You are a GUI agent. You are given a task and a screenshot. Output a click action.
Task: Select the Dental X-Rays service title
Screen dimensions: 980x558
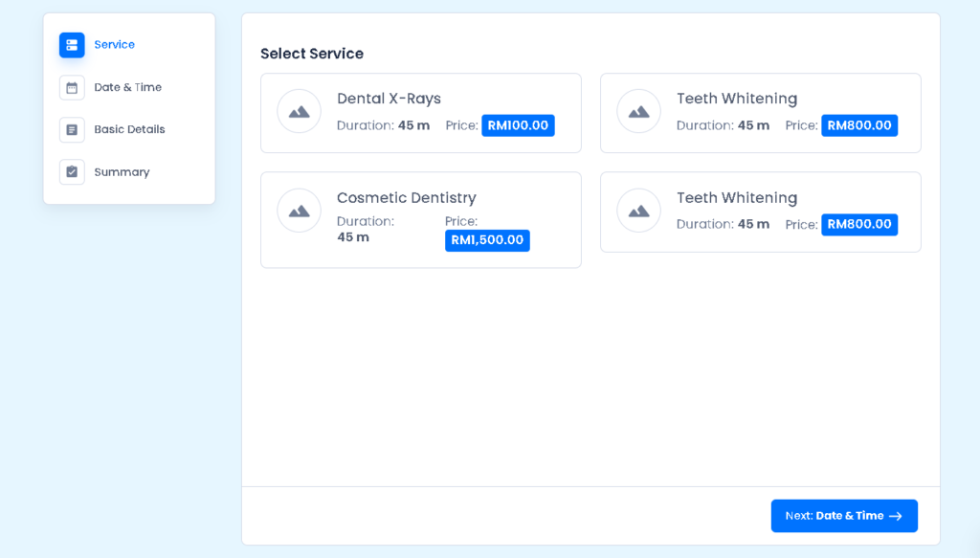389,99
